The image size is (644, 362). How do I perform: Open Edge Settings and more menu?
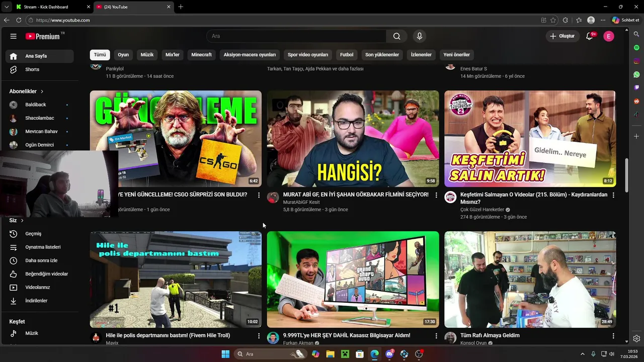[603, 20]
